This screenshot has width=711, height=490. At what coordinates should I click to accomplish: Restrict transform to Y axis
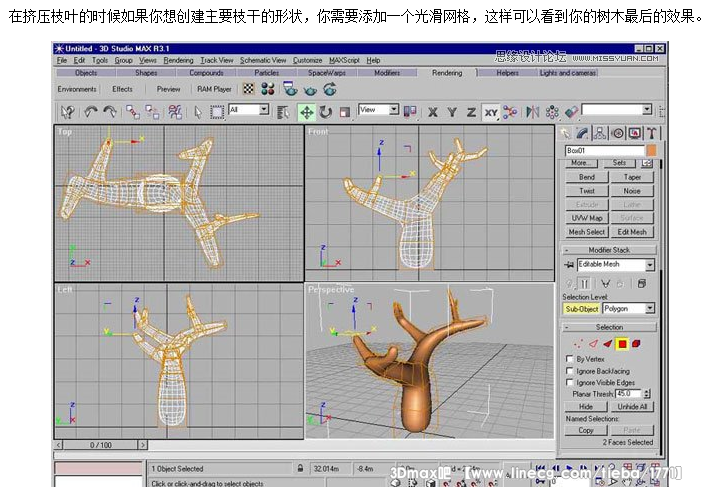(x=452, y=112)
